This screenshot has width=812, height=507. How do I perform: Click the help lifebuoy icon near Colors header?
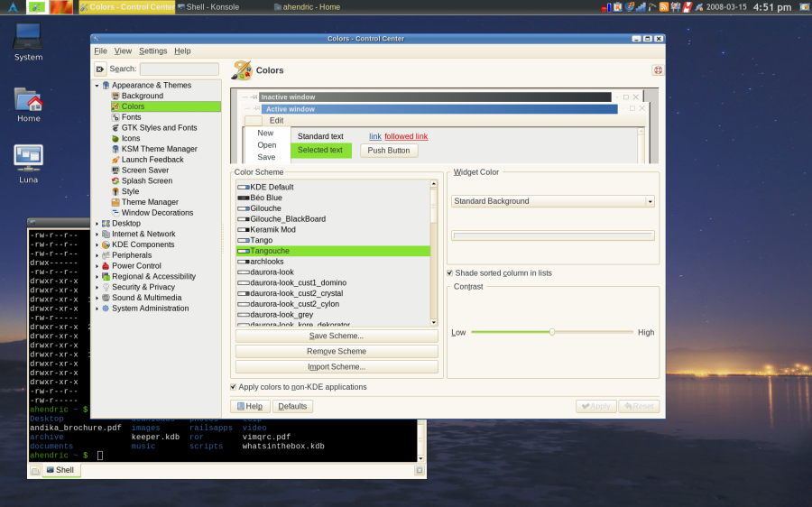point(658,69)
